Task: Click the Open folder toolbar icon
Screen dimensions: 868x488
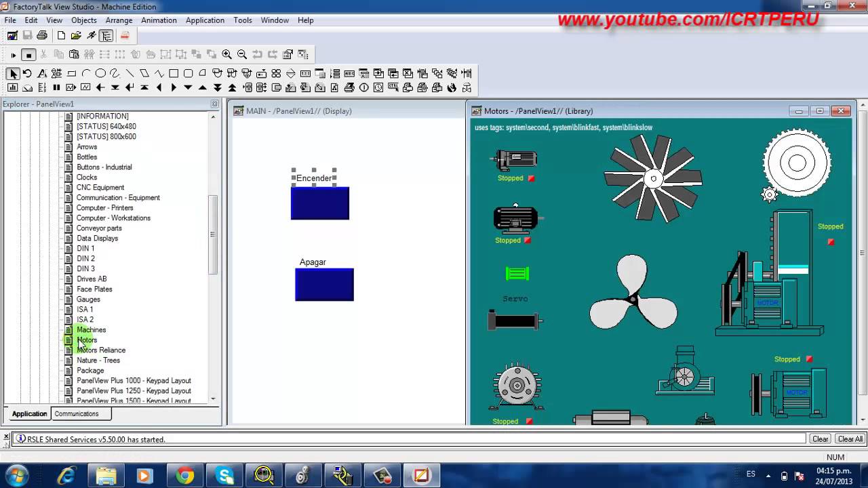Action: pyautogui.click(x=76, y=35)
